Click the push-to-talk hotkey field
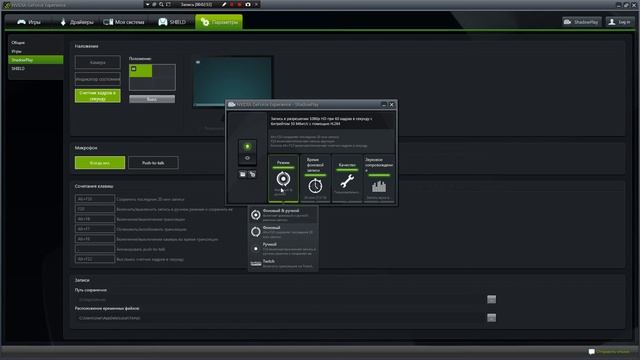The width and height of the screenshot is (640, 360). [x=95, y=249]
